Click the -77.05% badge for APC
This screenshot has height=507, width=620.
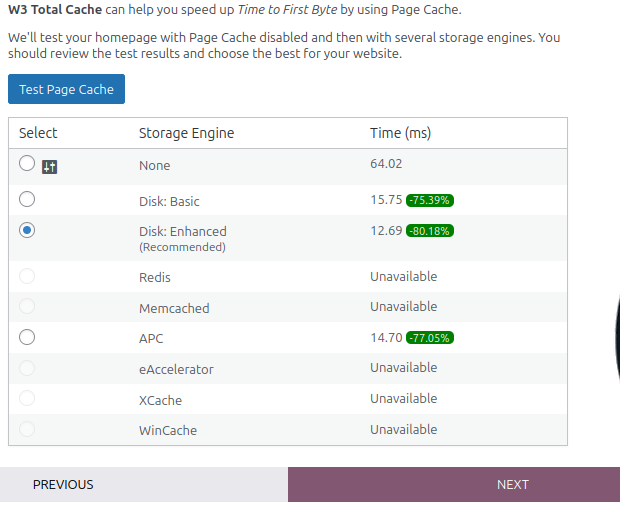pyautogui.click(x=430, y=338)
